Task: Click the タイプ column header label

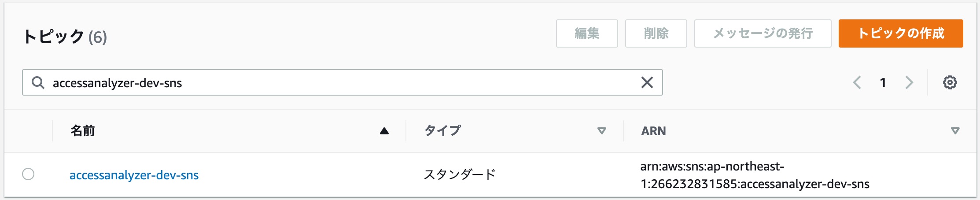Action: click(x=442, y=131)
